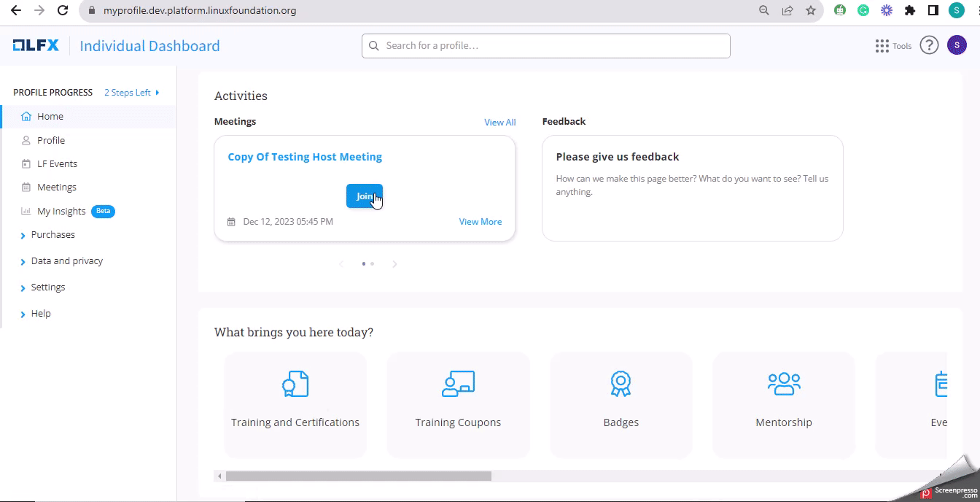
Task: Click the Training Coupons icon
Action: pyautogui.click(x=458, y=384)
